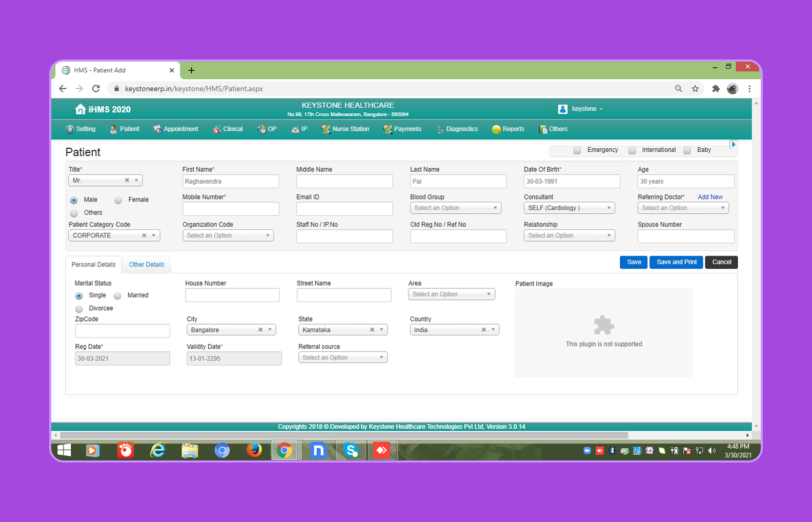Open the Consultant dropdown
Screen dimensions: 812x522
click(x=569, y=208)
